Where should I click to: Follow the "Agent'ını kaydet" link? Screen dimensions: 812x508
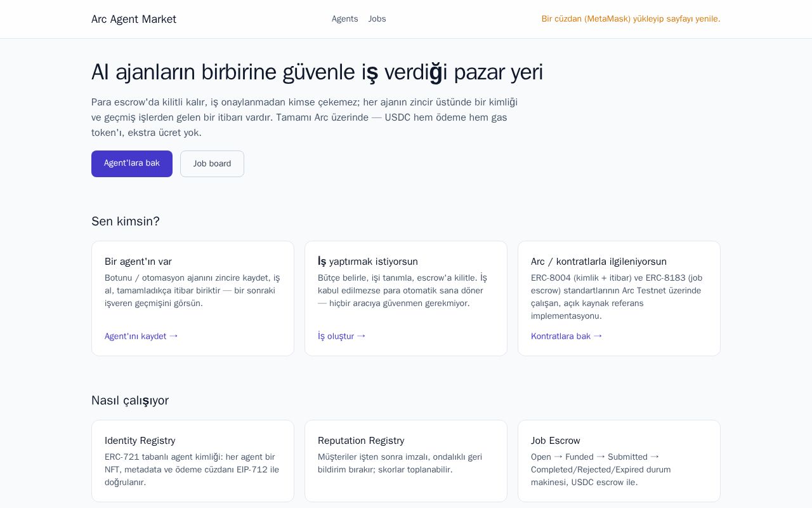[x=141, y=336]
